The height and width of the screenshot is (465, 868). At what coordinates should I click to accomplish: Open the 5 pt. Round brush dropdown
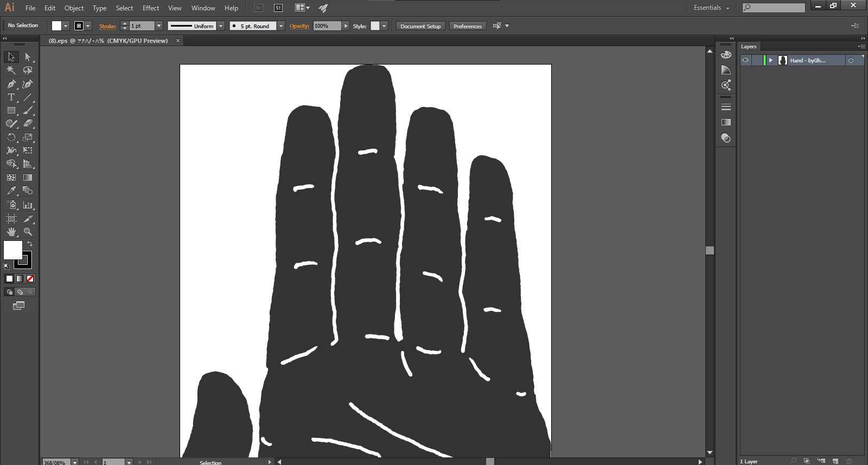[x=281, y=26]
